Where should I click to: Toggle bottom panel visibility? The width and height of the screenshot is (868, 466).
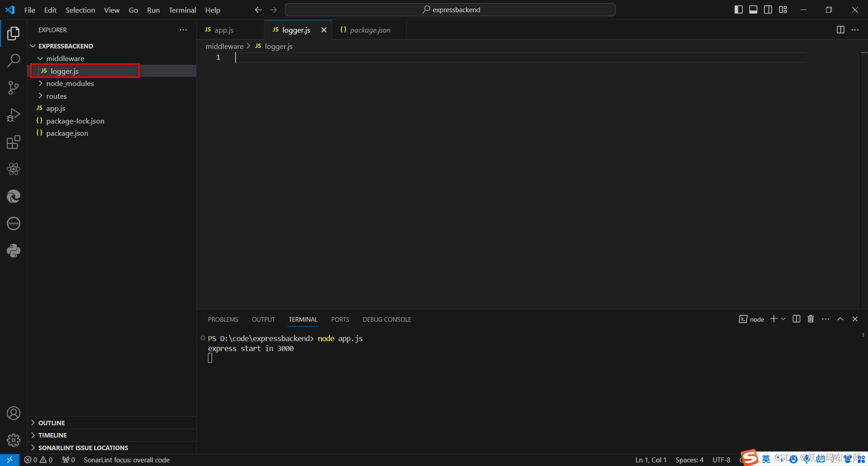(x=753, y=10)
